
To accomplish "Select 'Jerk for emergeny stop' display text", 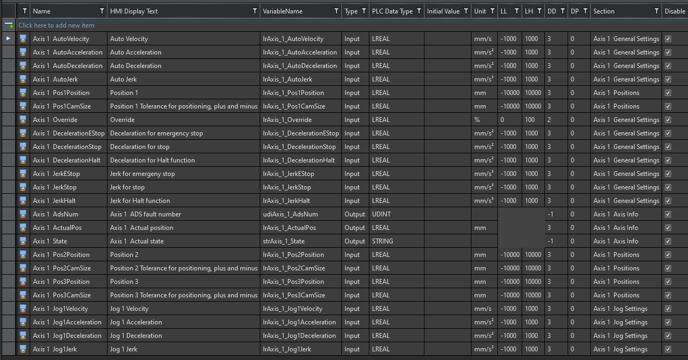I will click(142, 174).
